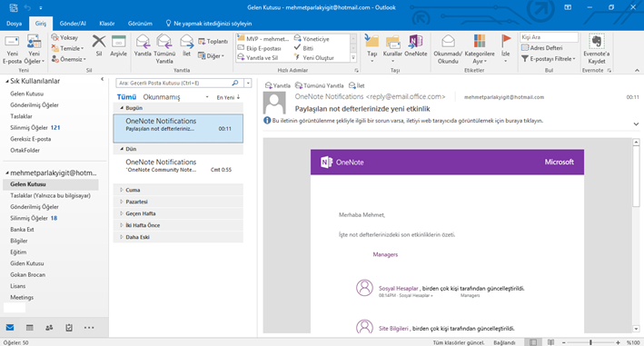Click İlet in the reading pane
Screen dimensions: 644x346
click(356, 85)
